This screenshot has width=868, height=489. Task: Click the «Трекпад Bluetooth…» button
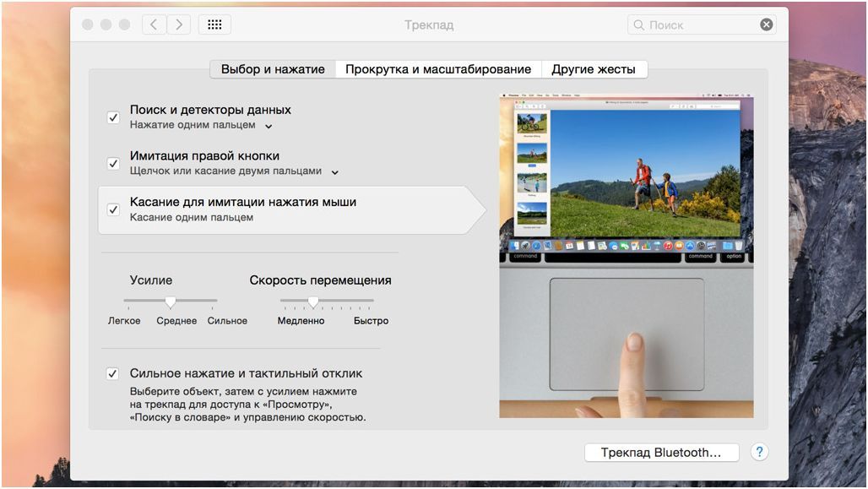coord(662,452)
